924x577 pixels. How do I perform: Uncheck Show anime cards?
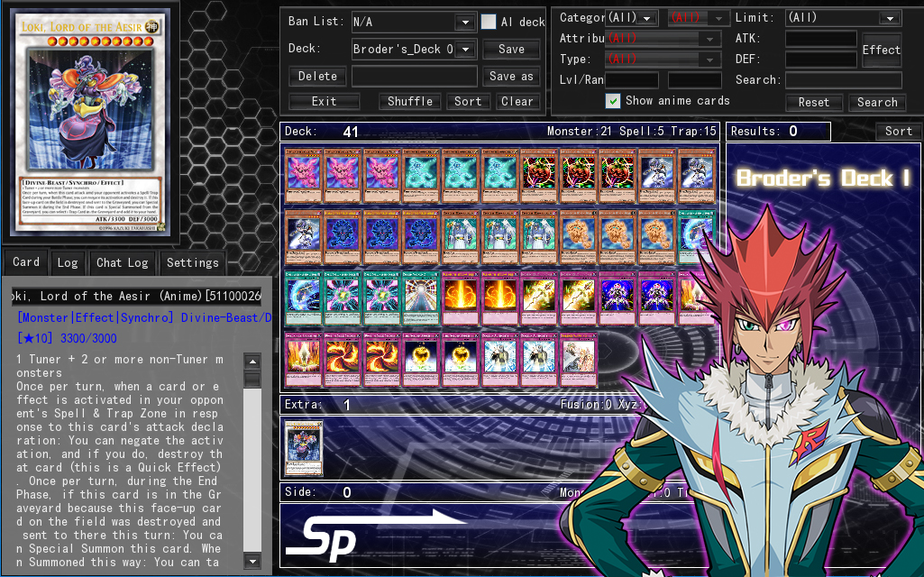[x=613, y=101]
